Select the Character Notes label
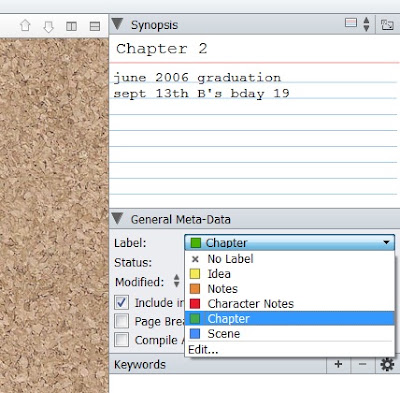This screenshot has height=393, width=400. tap(289, 304)
